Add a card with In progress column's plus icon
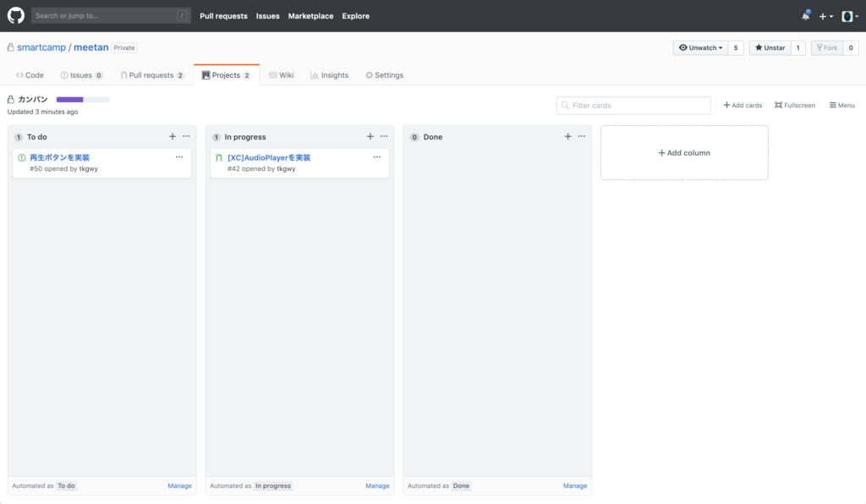Image resolution: width=866 pixels, height=504 pixels. [x=370, y=136]
